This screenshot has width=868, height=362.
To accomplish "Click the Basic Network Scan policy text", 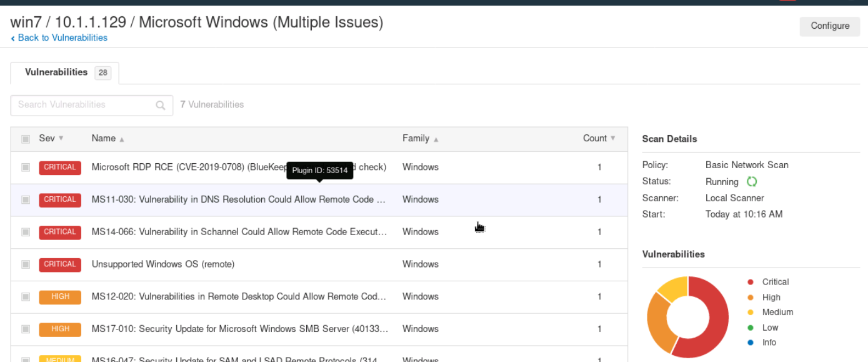I will point(747,165).
